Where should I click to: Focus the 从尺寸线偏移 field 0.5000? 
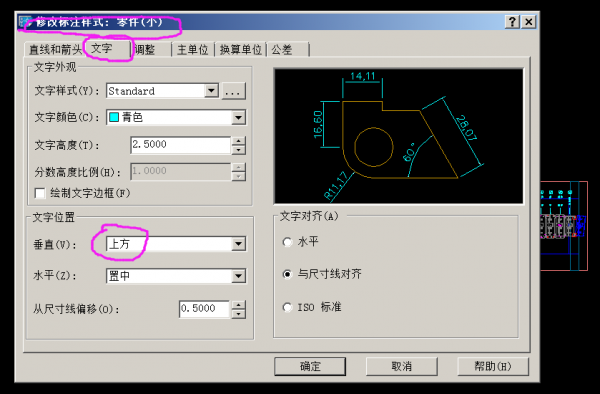point(204,309)
